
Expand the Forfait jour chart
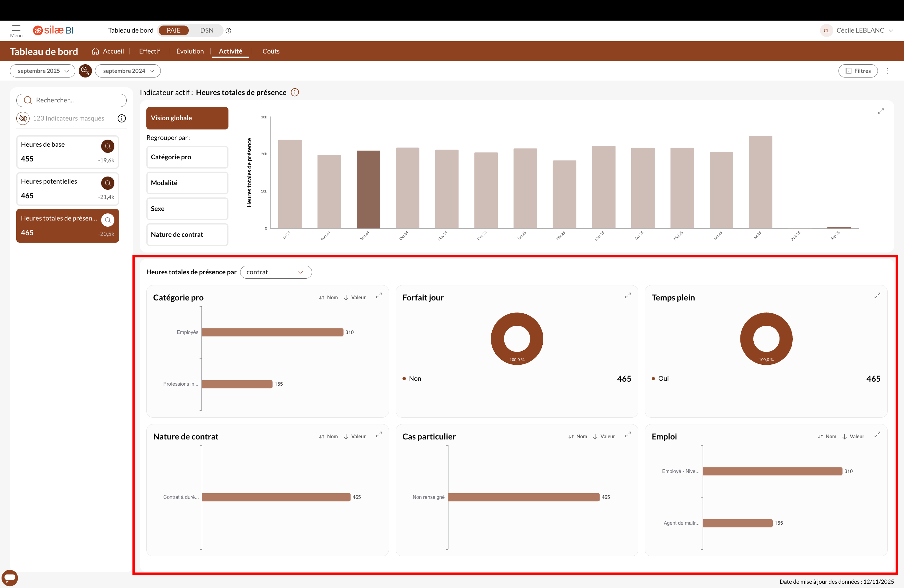tap(628, 296)
